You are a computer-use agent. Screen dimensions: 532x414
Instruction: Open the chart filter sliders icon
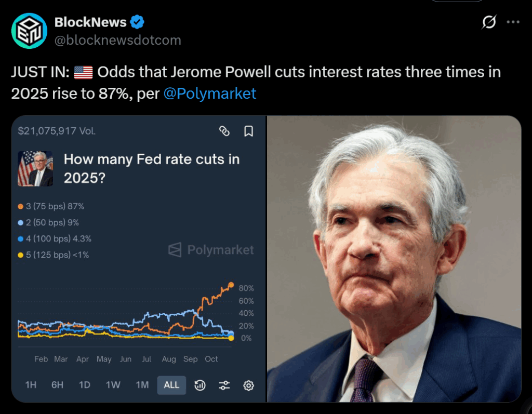[x=224, y=385]
